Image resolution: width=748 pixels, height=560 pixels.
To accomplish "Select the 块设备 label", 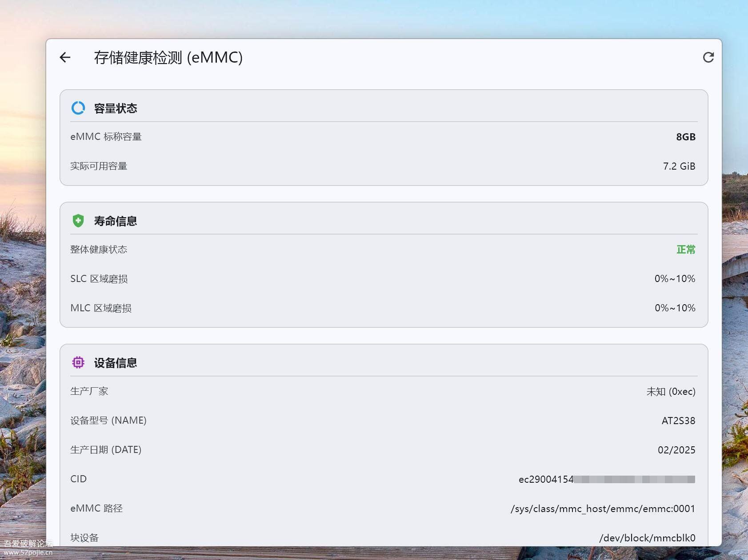I will pyautogui.click(x=84, y=538).
